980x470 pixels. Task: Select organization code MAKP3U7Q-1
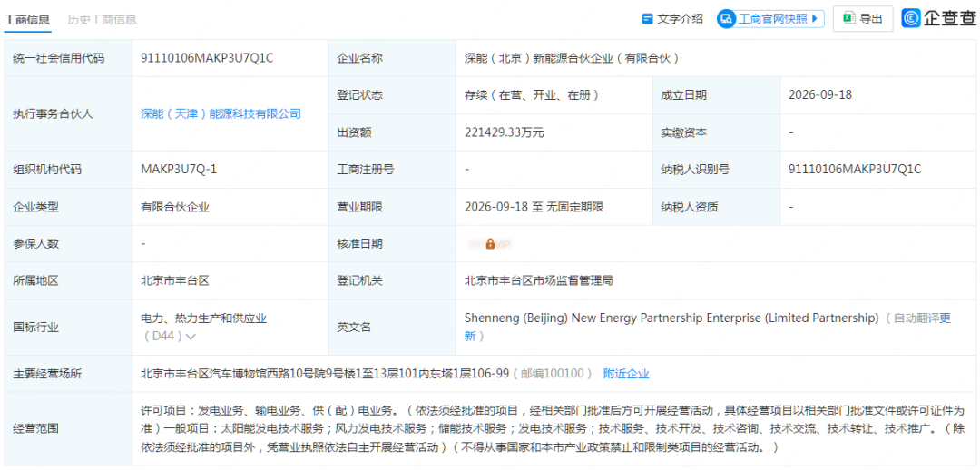179,170
